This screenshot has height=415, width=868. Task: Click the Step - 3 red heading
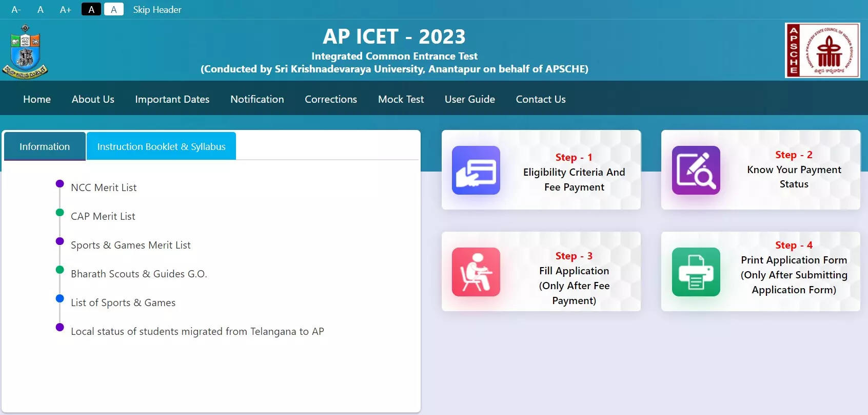pos(574,256)
